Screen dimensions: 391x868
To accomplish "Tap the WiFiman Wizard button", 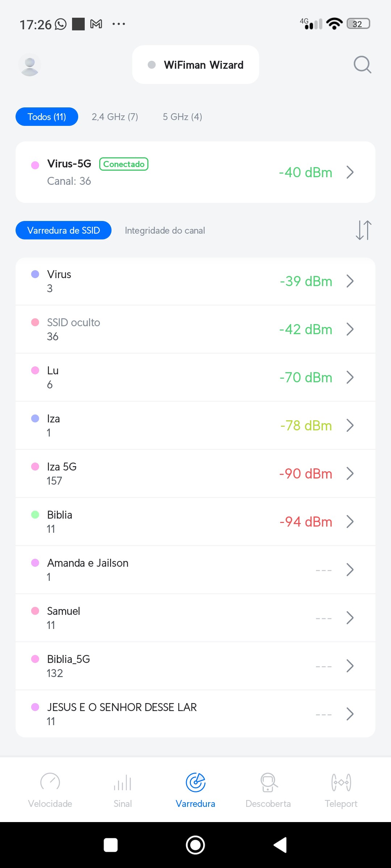I will [x=195, y=65].
